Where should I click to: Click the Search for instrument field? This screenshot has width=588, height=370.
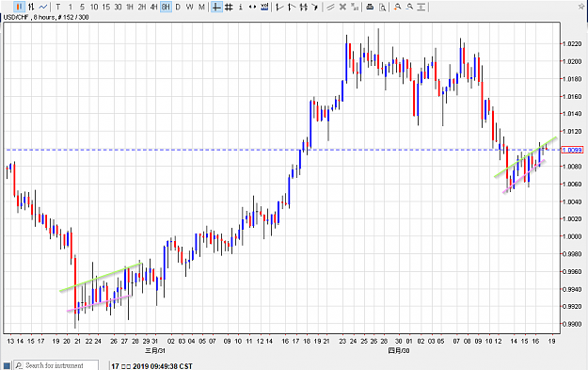(x=56, y=365)
